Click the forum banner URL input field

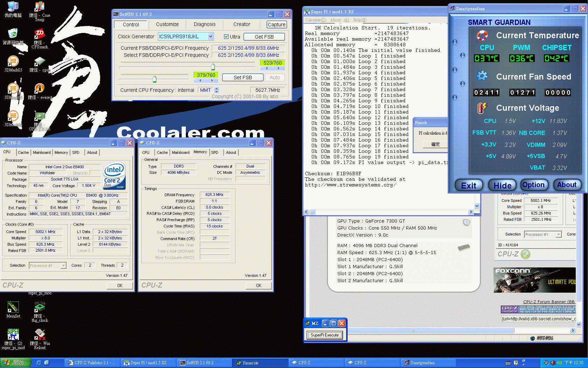coord(538,319)
